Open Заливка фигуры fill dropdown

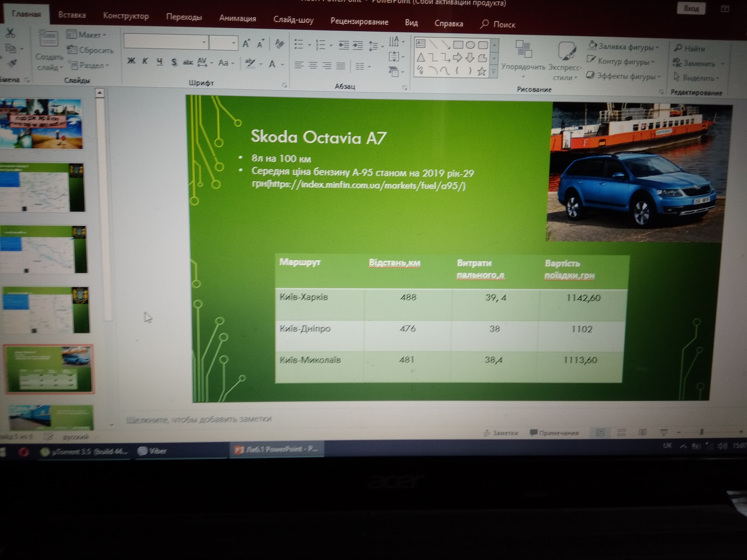coord(623,47)
